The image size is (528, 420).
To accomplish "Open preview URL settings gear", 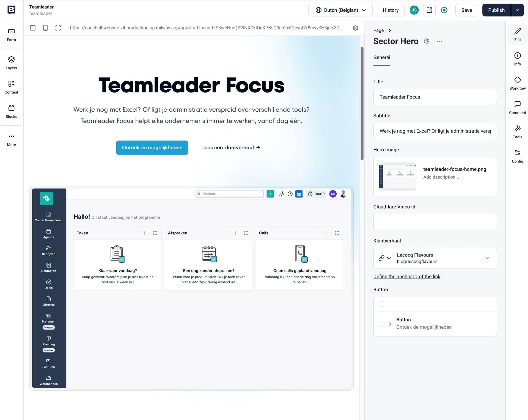I will pos(355,28).
